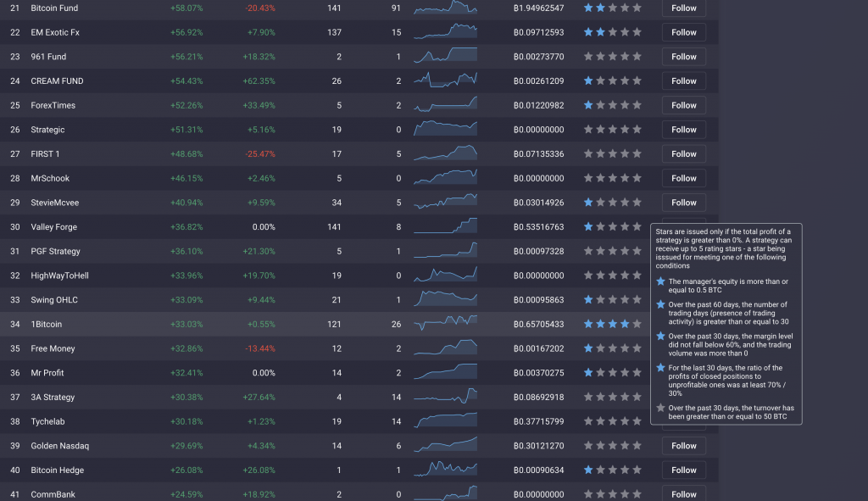The width and height of the screenshot is (868, 501).
Task: Select the FIRST 1 strategy name
Action: click(x=43, y=153)
